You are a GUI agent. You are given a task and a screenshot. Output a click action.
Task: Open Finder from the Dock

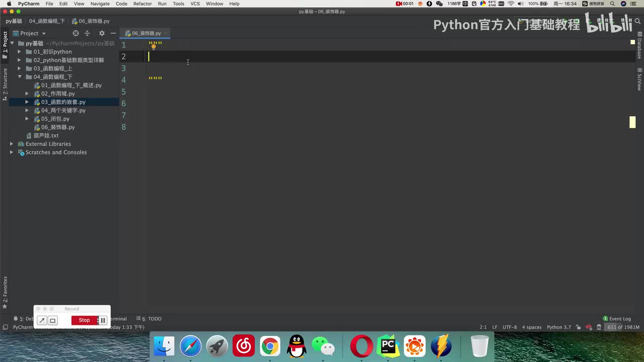click(164, 346)
